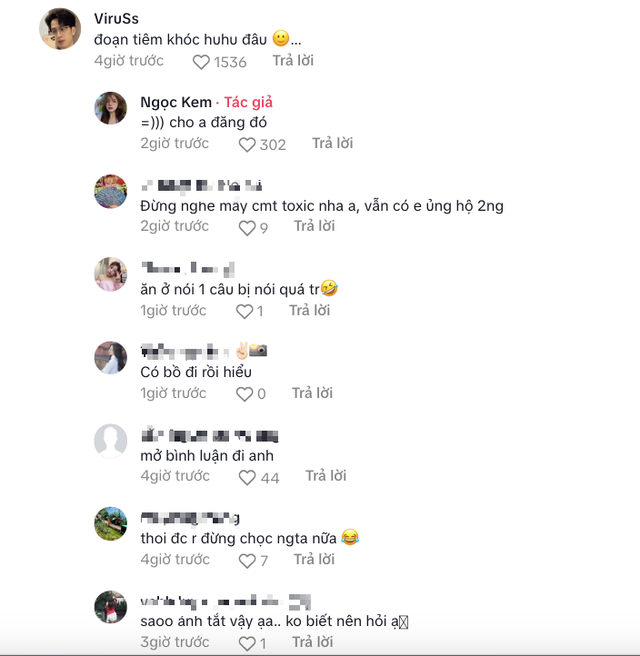
Task: Like the "mở bình luận đi anh" comment
Action: (247, 478)
